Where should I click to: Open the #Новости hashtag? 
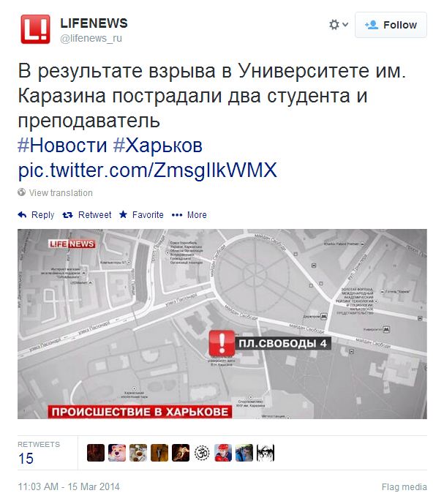(x=62, y=146)
